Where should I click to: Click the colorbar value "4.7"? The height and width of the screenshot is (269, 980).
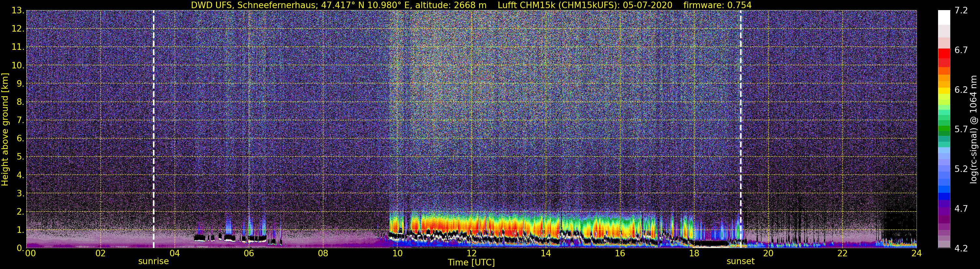pos(961,209)
